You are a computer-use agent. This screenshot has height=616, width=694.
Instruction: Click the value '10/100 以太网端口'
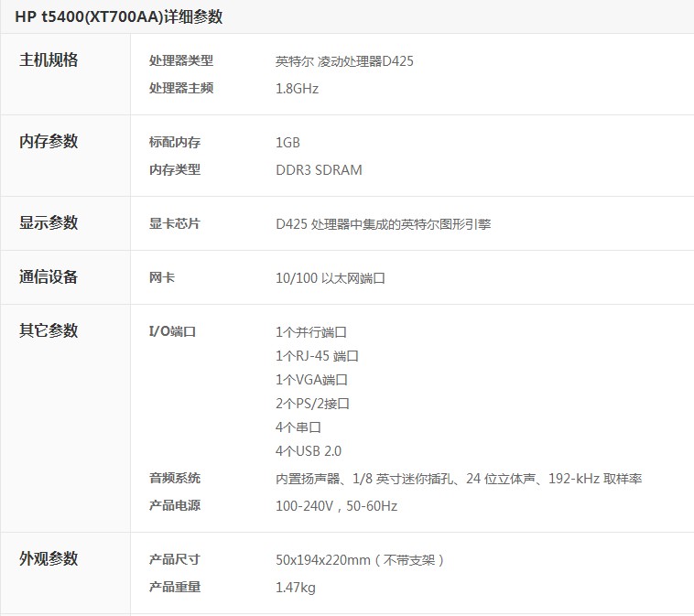pyautogui.click(x=331, y=278)
